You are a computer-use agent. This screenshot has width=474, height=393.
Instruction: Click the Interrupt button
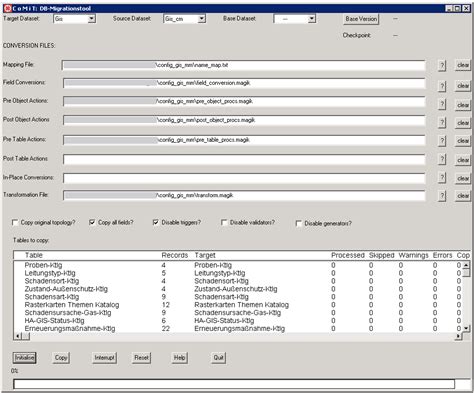click(104, 358)
